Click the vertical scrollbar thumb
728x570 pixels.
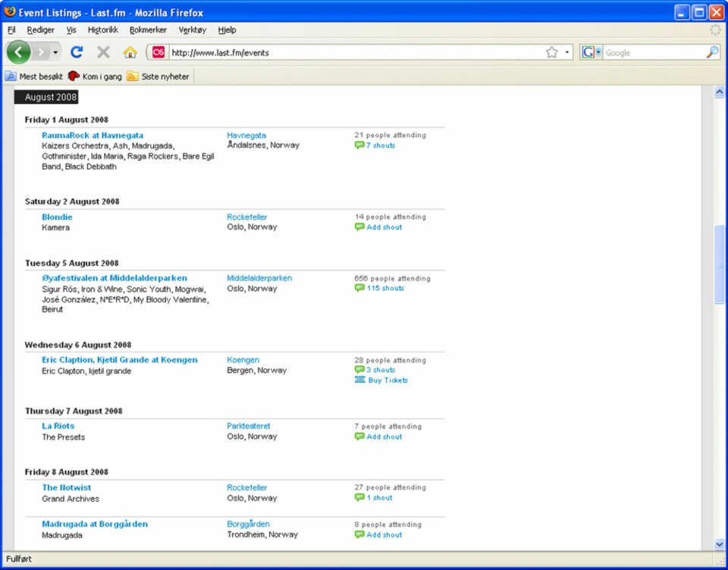(x=719, y=265)
